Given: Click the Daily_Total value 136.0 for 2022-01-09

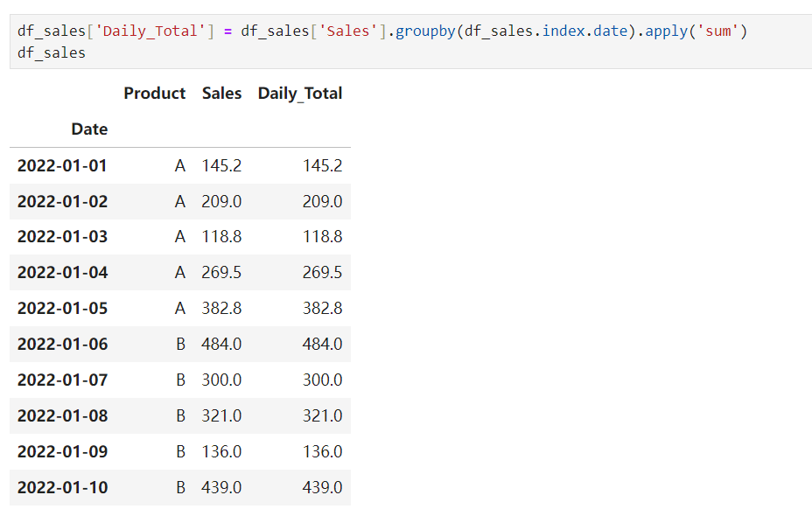Looking at the screenshot, I should [x=322, y=452].
